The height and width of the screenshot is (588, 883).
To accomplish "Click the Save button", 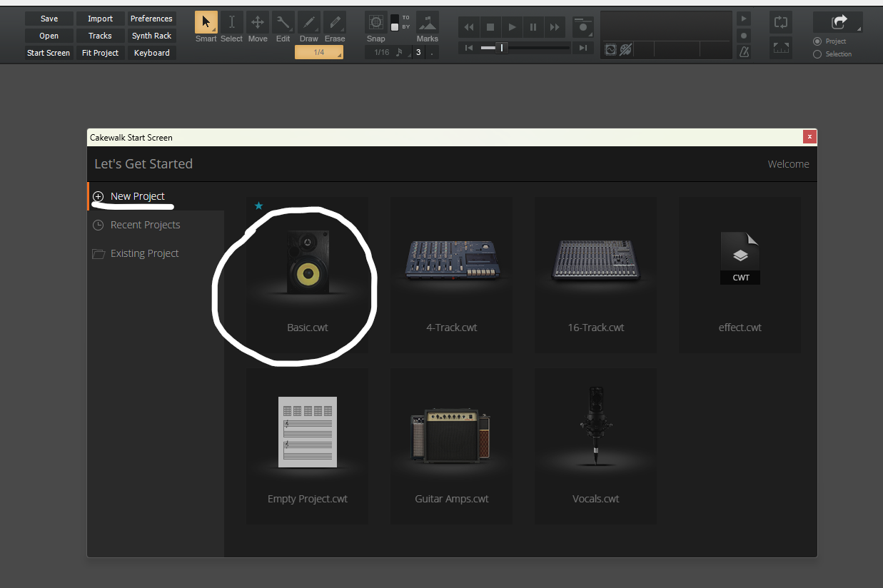I will point(49,19).
